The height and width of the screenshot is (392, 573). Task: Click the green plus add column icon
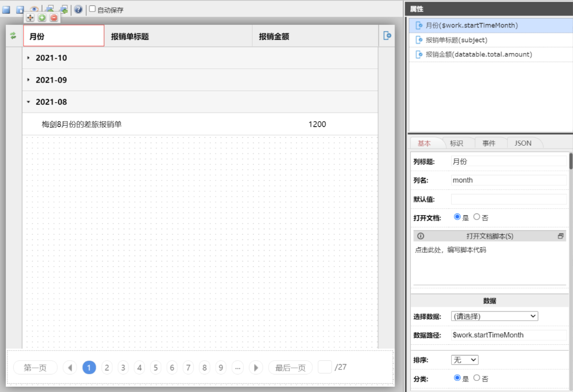tap(42, 18)
